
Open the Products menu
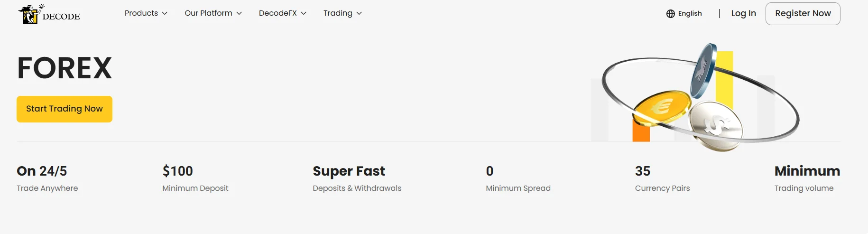click(141, 13)
